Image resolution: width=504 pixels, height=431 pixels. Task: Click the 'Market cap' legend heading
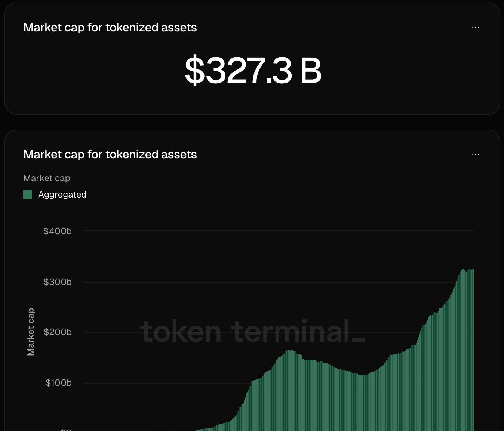47,178
